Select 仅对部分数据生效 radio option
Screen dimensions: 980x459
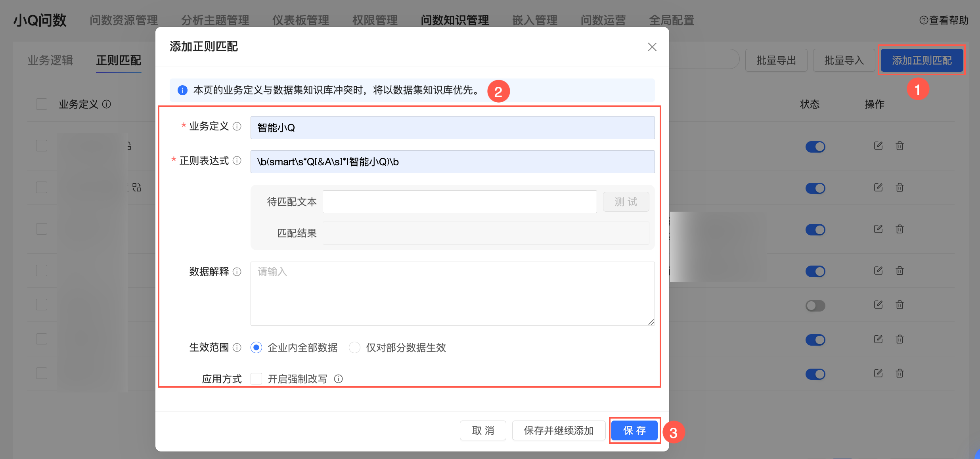(x=354, y=348)
